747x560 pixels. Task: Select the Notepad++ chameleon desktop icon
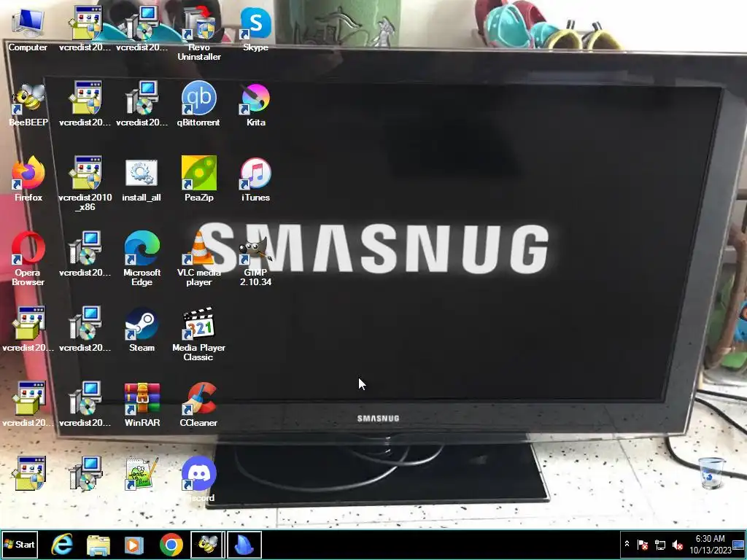point(142,474)
